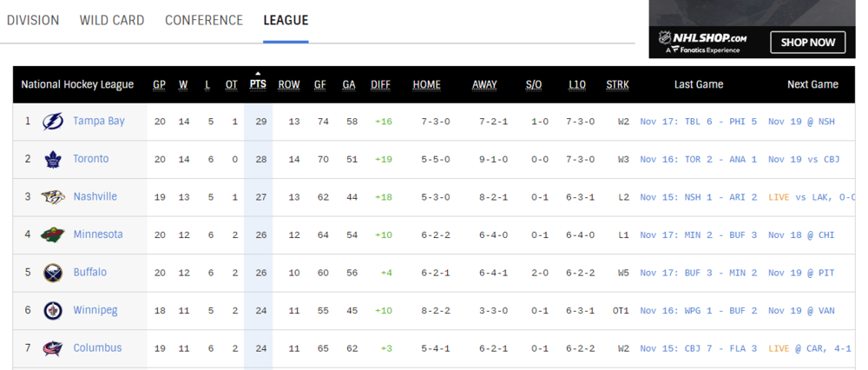The width and height of the screenshot is (868, 370).
Task: Click the Buffalo Sabres logo
Action: 53,273
